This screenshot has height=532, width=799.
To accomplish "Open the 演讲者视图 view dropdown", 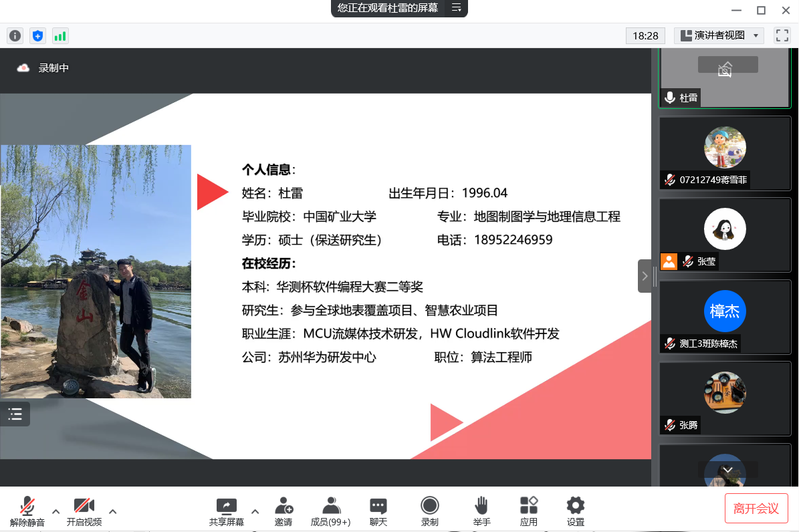I will pos(719,35).
